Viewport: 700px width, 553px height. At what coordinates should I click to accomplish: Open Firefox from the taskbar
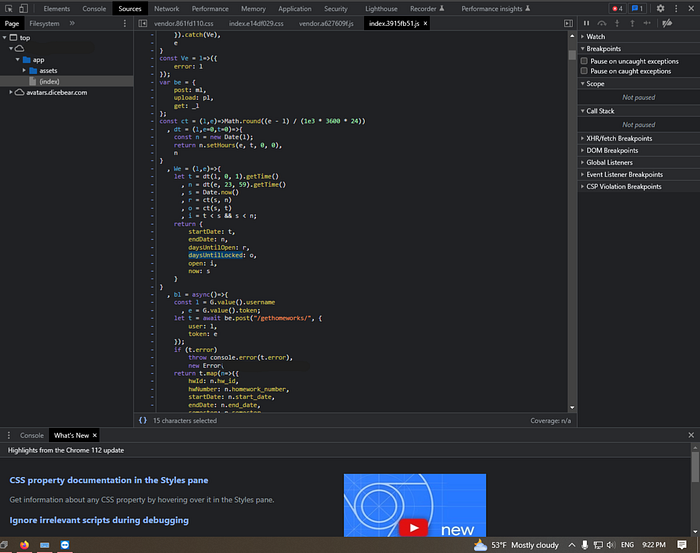pyautogui.click(x=25, y=545)
